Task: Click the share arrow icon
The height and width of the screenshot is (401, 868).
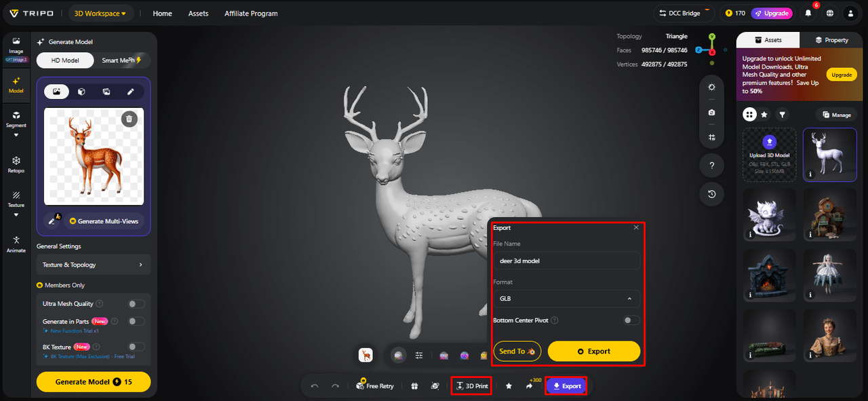Action: point(529,386)
